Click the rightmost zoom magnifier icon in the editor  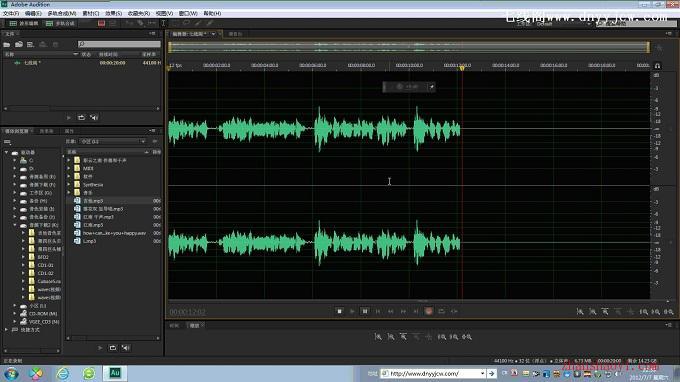point(669,312)
